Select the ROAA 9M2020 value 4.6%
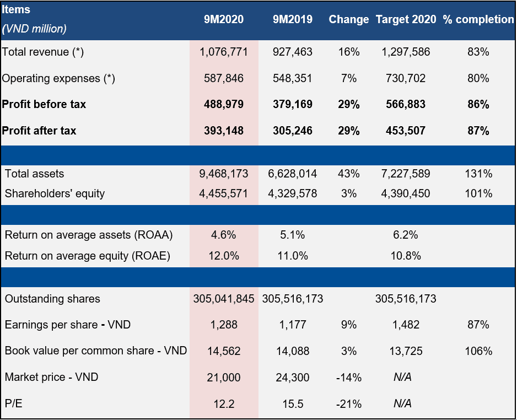The width and height of the screenshot is (517, 420). (224, 235)
